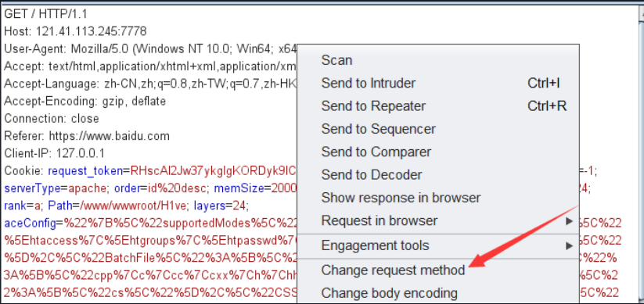This screenshot has height=304, width=644.
Task: Choose Send to Intruder menu entry
Action: tap(438, 84)
